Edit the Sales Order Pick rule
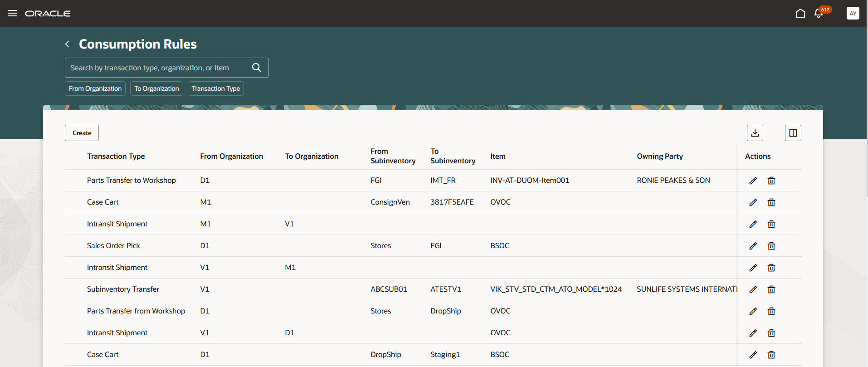 pos(753,246)
